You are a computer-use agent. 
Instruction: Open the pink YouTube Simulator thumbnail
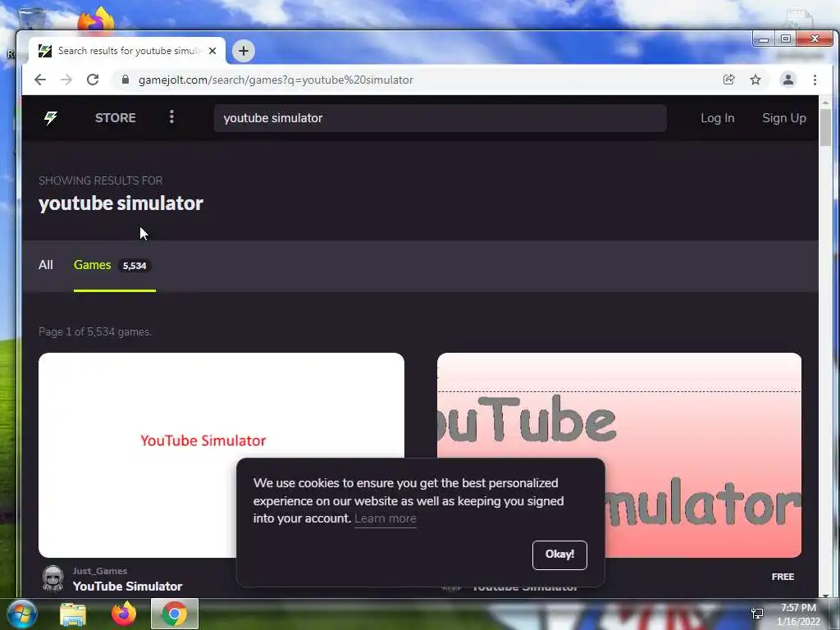(619, 454)
